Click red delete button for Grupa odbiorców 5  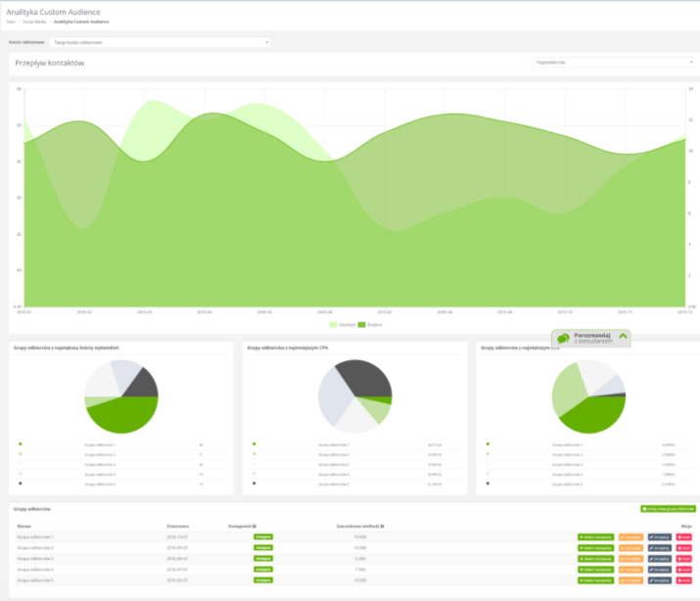[685, 579]
